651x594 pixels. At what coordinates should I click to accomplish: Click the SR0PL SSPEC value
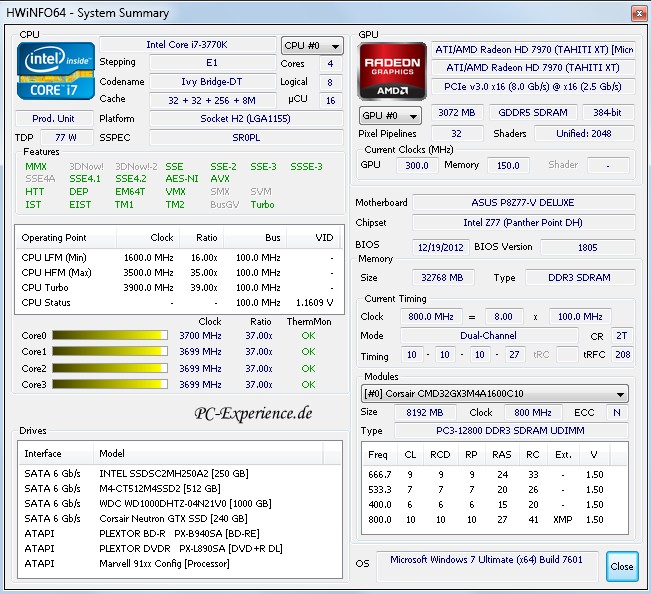[x=246, y=137]
